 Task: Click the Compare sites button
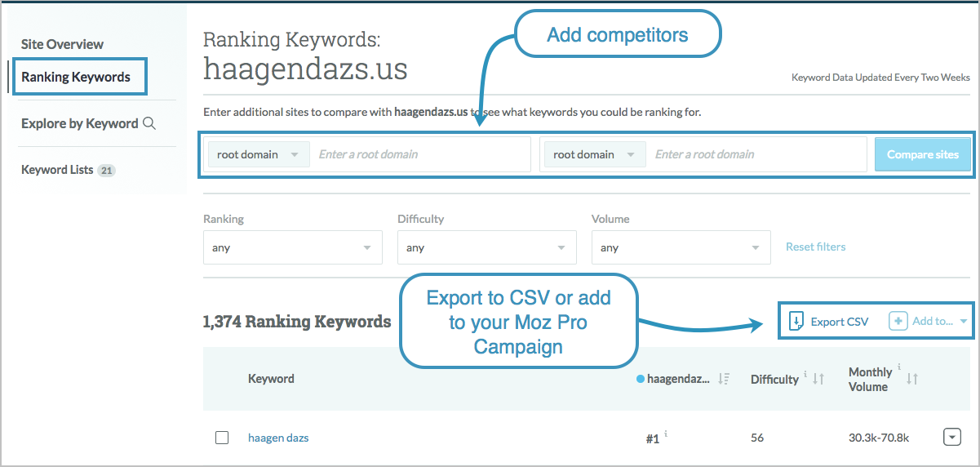point(923,154)
